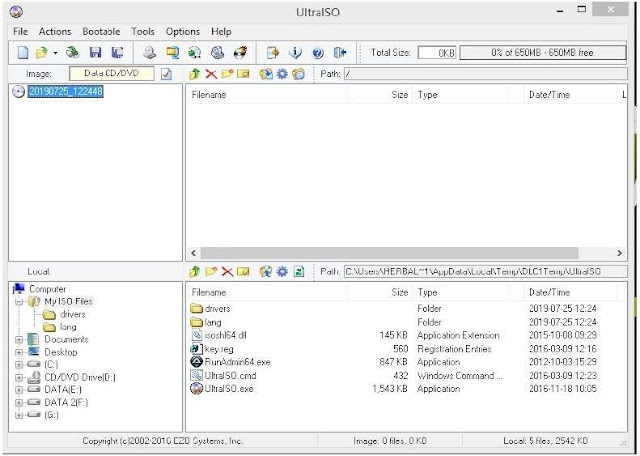The image size is (640, 456).
Task: Open the Options menu
Action: coord(182,31)
